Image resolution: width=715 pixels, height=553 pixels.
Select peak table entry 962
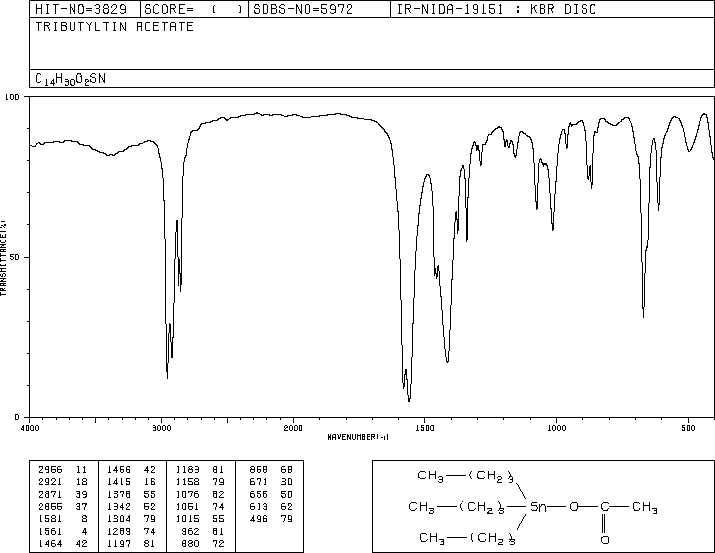[190, 531]
